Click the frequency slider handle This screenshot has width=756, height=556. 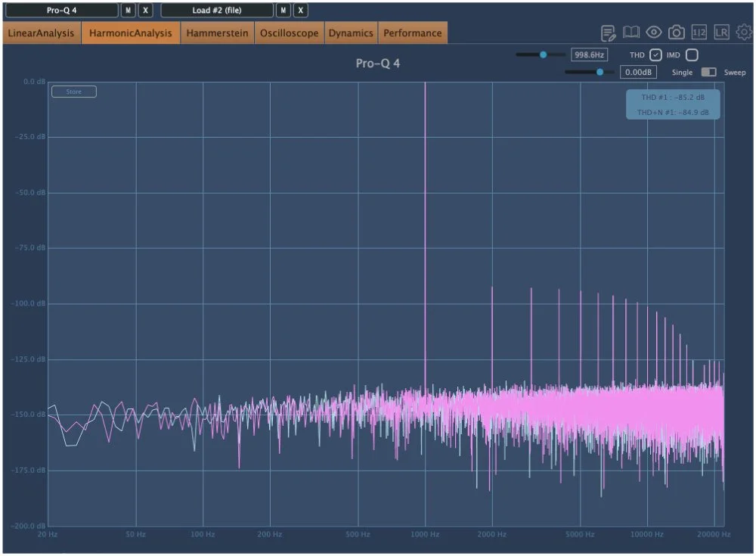pos(544,54)
